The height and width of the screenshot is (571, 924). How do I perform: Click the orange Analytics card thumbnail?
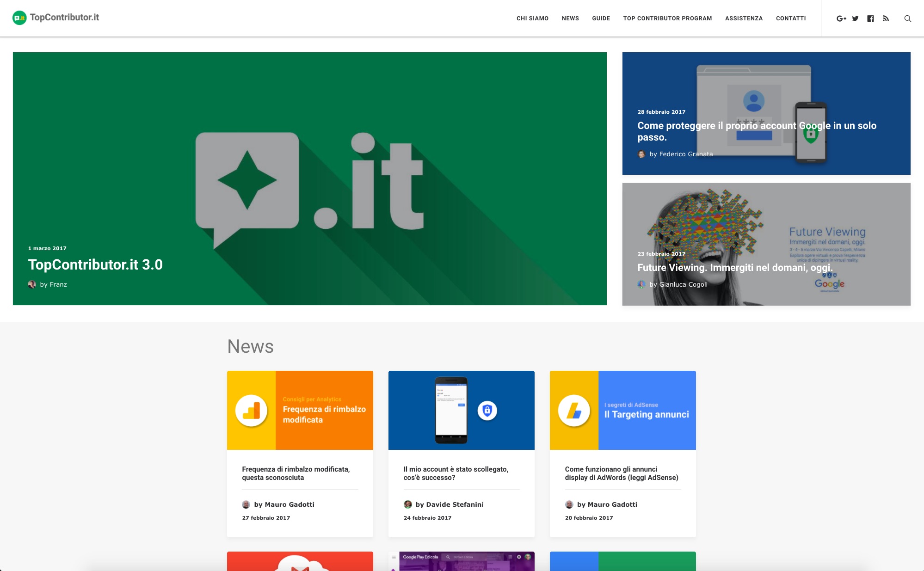pos(300,410)
